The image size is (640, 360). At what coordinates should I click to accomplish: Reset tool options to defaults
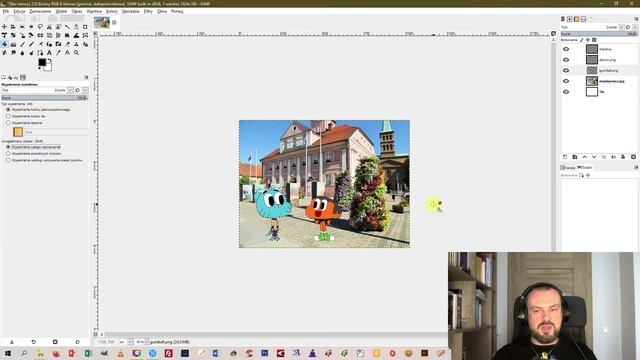78,342
